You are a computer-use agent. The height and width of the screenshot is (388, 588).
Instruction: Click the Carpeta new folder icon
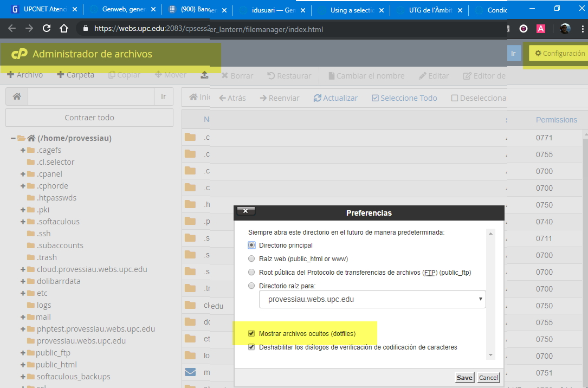60,75
